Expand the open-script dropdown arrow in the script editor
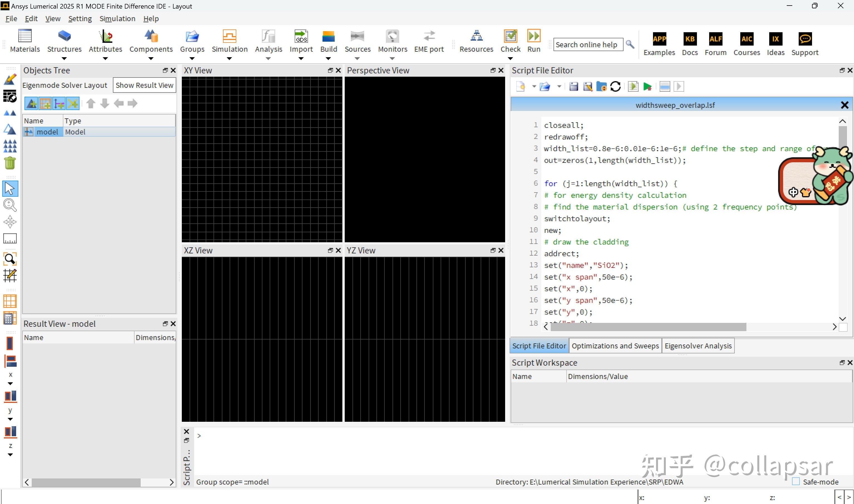This screenshot has height=504, width=854. click(x=559, y=87)
